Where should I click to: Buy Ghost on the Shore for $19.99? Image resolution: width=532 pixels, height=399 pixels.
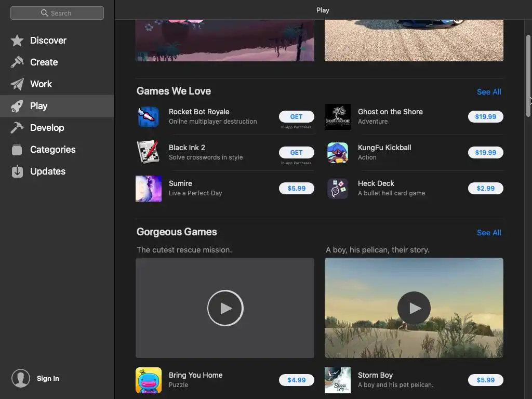click(485, 117)
